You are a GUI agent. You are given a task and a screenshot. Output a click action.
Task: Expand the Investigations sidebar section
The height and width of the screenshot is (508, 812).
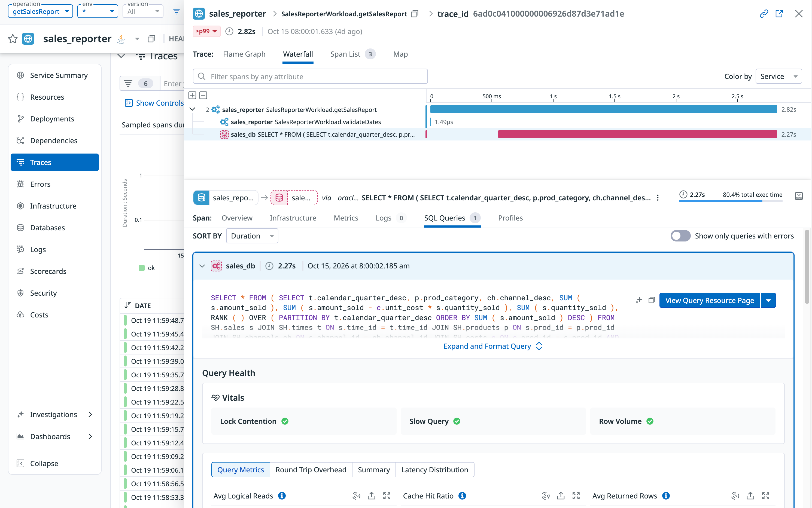(54, 414)
